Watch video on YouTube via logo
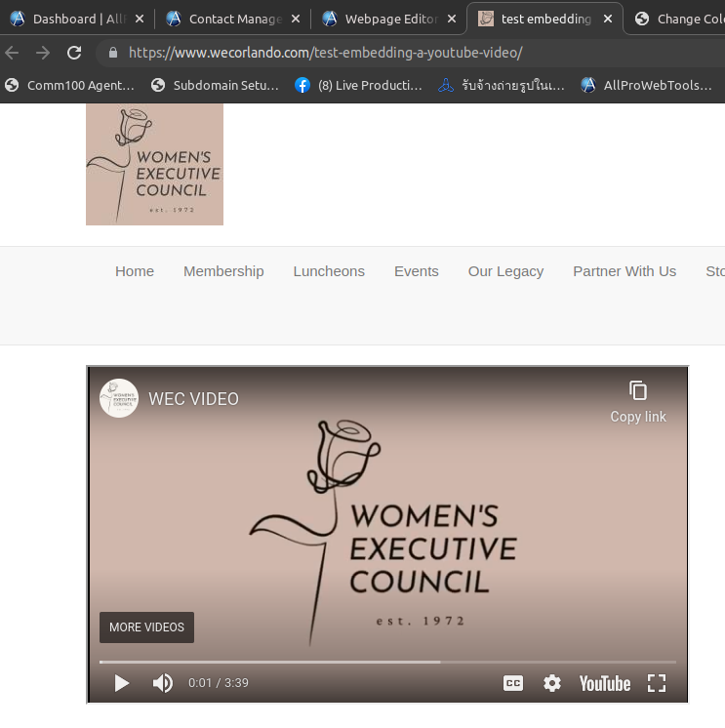Viewport: 725px width, 728px height. (605, 683)
